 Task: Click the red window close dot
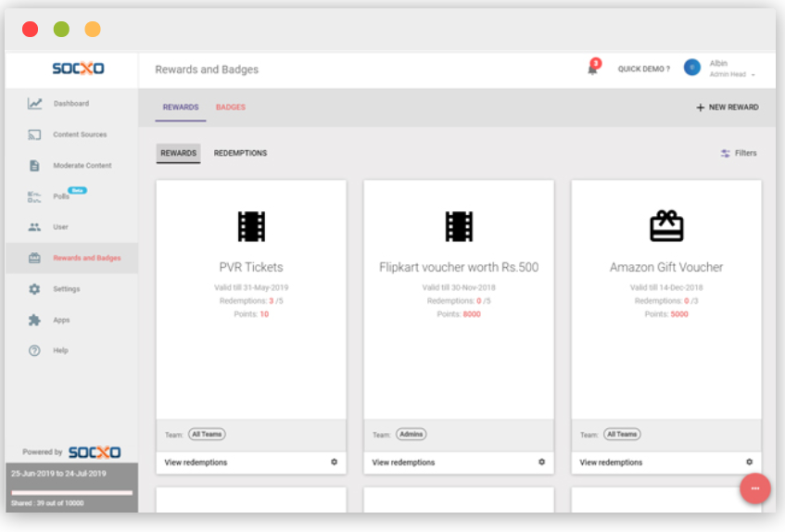(x=30, y=29)
